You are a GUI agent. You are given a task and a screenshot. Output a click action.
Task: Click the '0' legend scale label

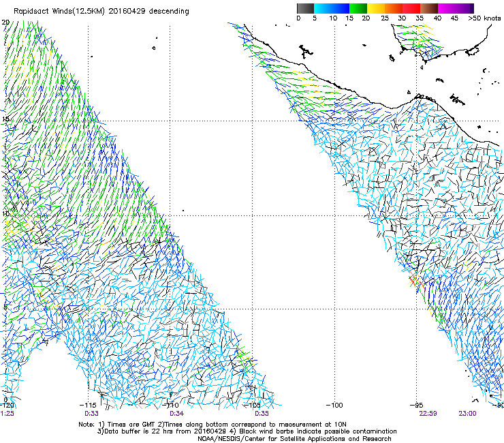[x=298, y=18]
